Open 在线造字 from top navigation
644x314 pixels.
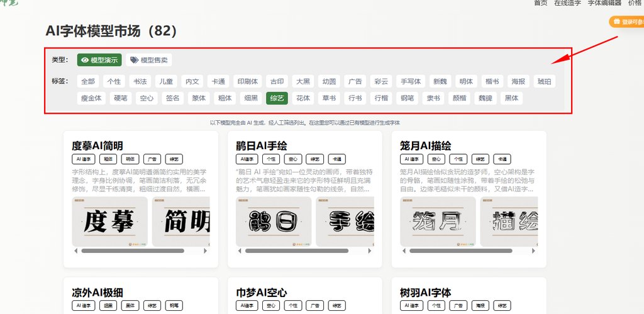coord(567,3)
